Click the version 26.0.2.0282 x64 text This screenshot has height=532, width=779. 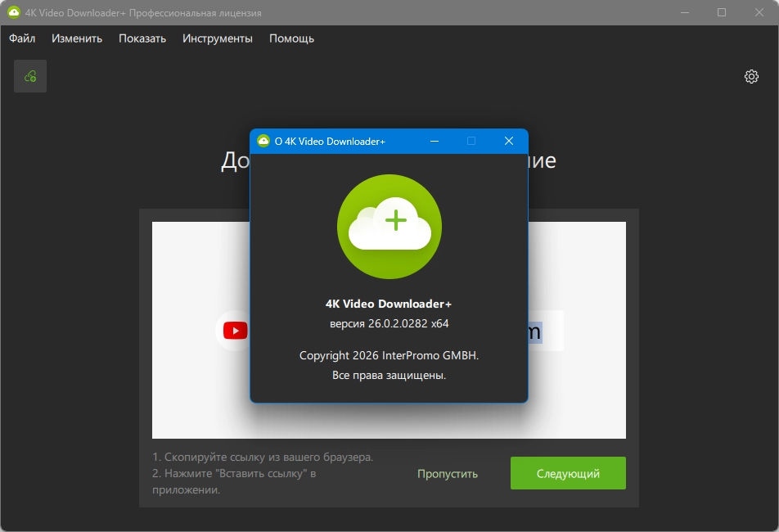click(x=389, y=323)
